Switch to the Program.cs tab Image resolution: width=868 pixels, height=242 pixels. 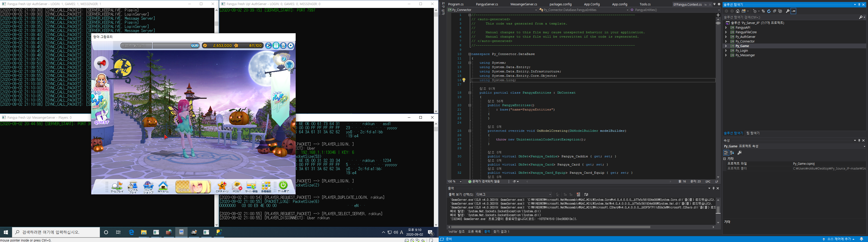(x=456, y=4)
